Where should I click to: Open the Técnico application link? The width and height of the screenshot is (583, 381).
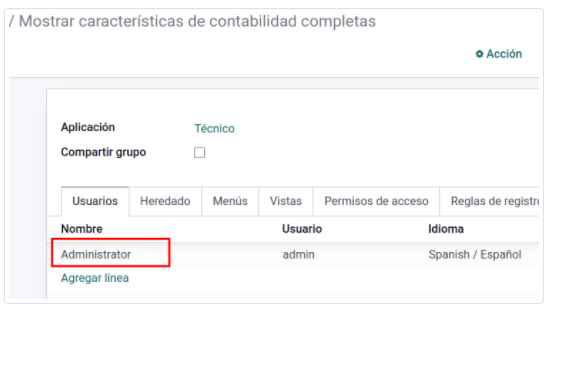215,129
